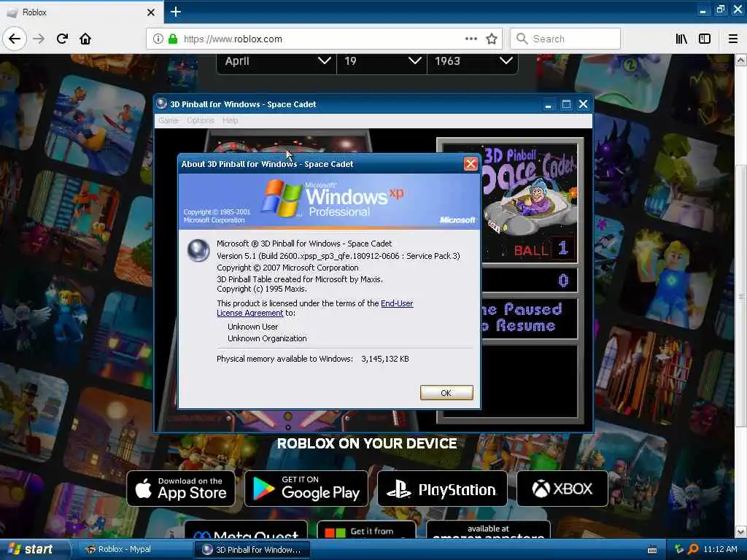Minimize the 3D Pinball window
Viewport: 747px width, 560px height.
pyautogui.click(x=549, y=104)
